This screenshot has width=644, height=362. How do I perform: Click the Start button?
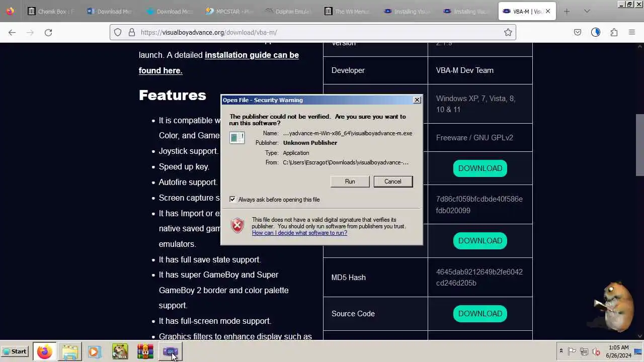click(15, 351)
